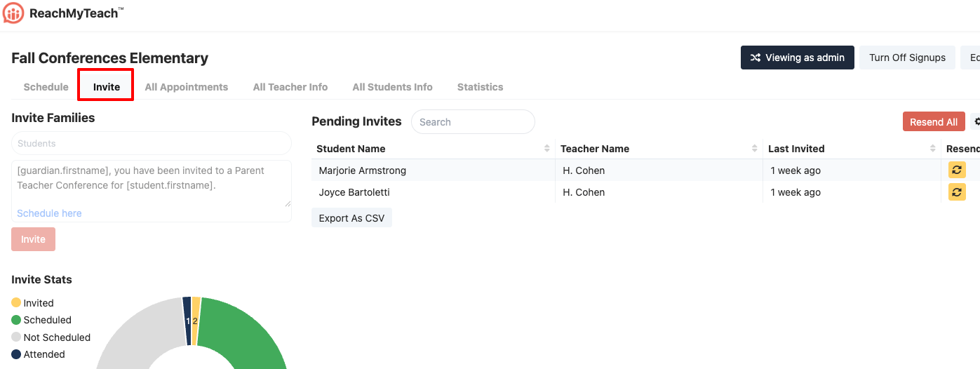
Task: Click the Turn Off Signups button
Action: point(907,58)
